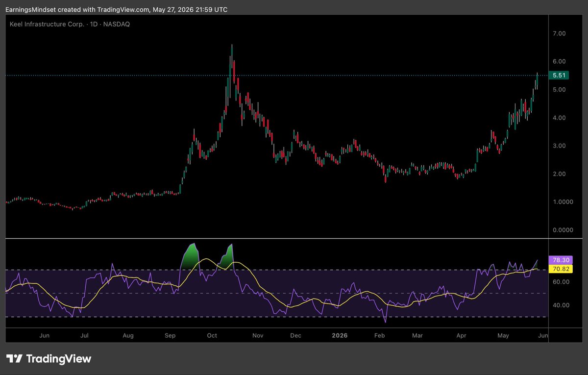Viewport: 588px width, 375px height.
Task: Click the Apr time axis label
Action: point(461,336)
